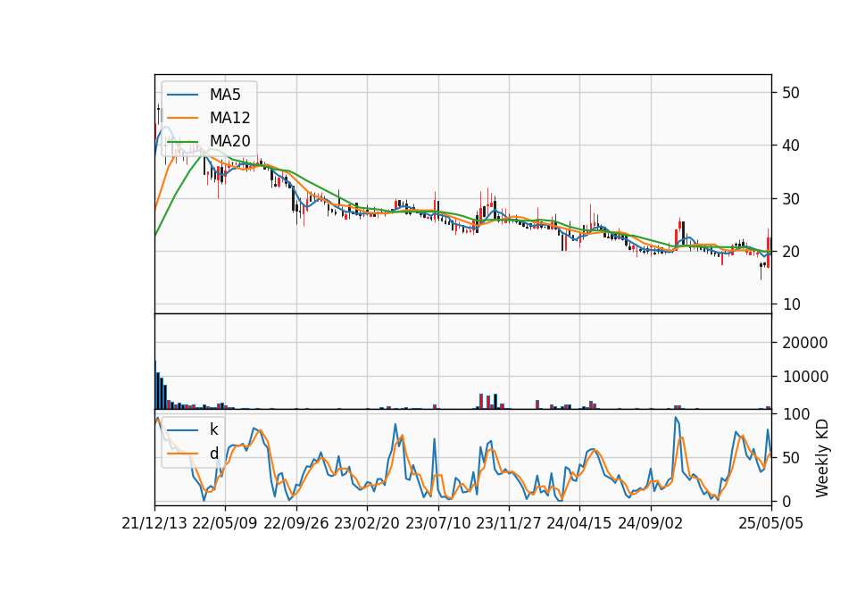Click the date label 24/04/15
The image size is (857, 616).
point(578,523)
